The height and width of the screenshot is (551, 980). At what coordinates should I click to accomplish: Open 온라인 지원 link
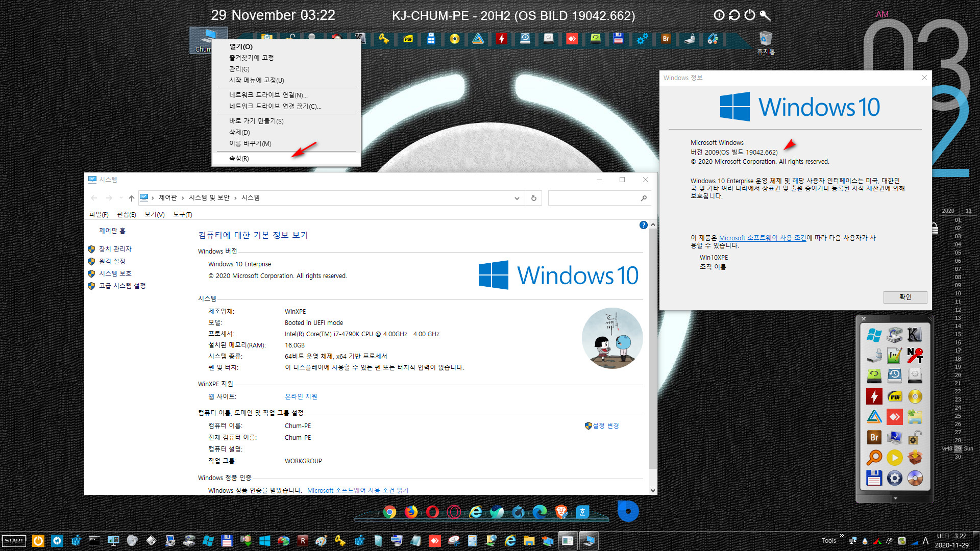[301, 396]
